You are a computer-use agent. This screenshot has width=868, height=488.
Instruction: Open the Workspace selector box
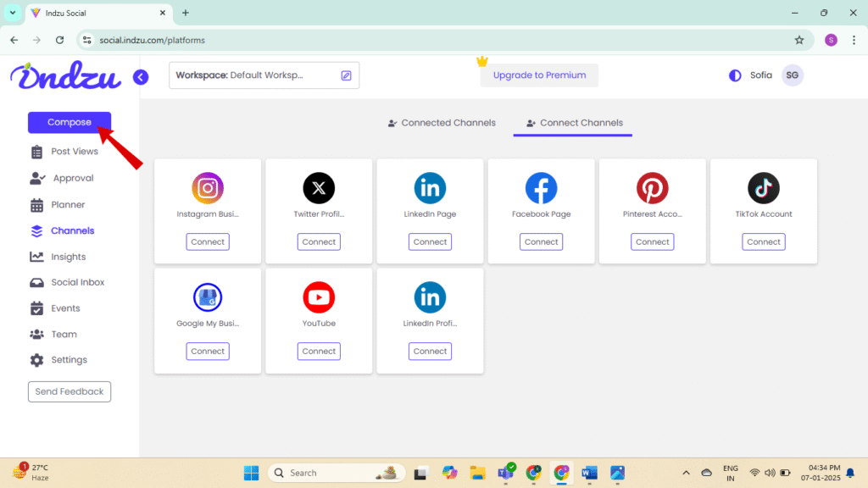click(x=264, y=75)
